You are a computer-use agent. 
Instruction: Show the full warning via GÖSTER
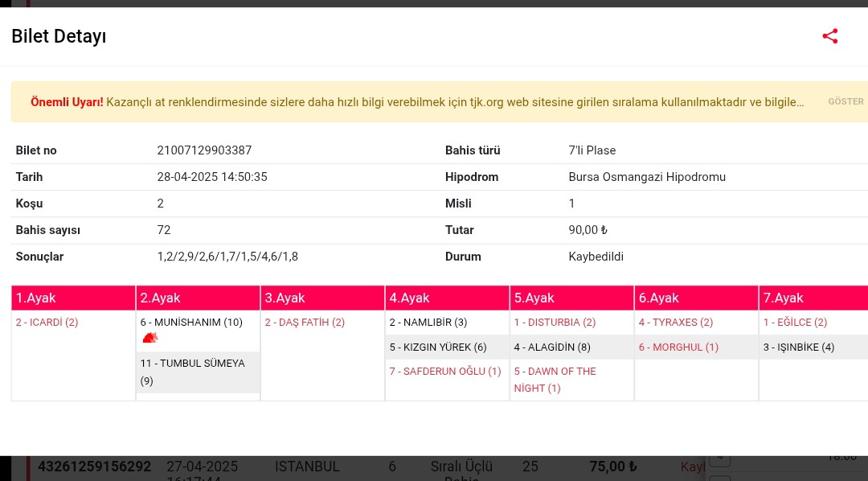(845, 101)
